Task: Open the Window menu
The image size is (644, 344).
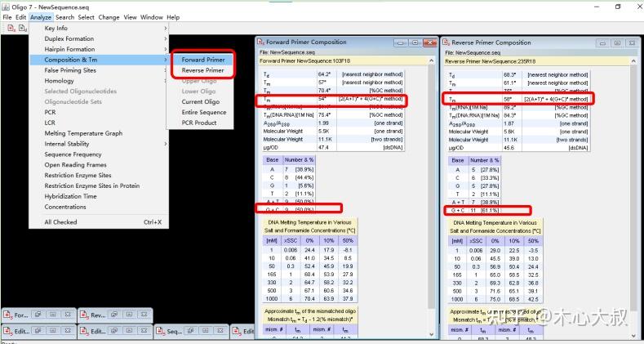Action: (152, 17)
